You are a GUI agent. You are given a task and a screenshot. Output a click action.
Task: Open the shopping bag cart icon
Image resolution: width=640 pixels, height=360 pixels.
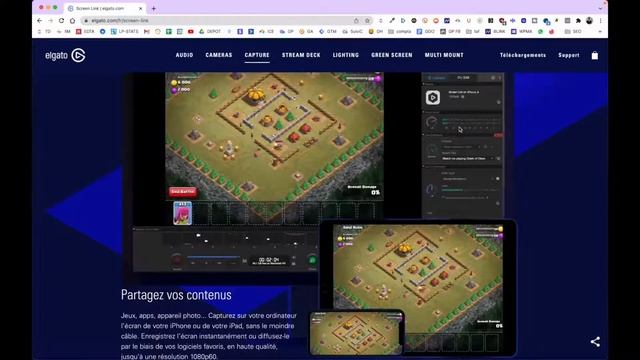point(595,55)
